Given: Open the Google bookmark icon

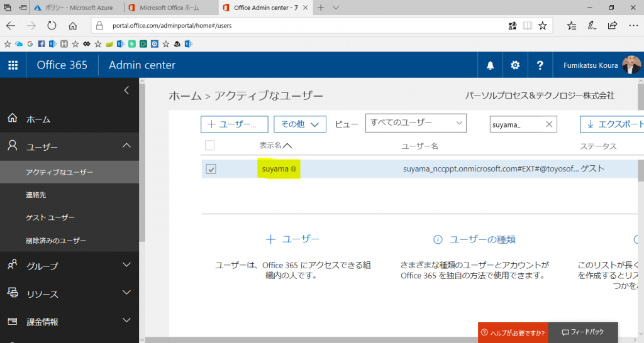Looking at the screenshot, I should 30,44.
